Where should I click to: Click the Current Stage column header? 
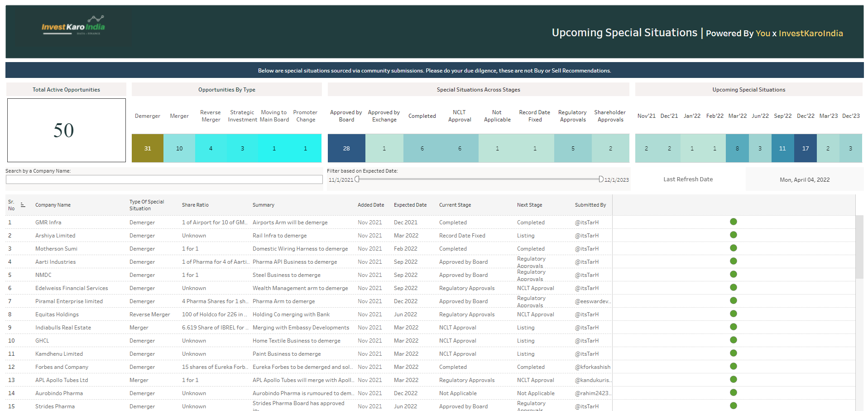[x=455, y=205]
